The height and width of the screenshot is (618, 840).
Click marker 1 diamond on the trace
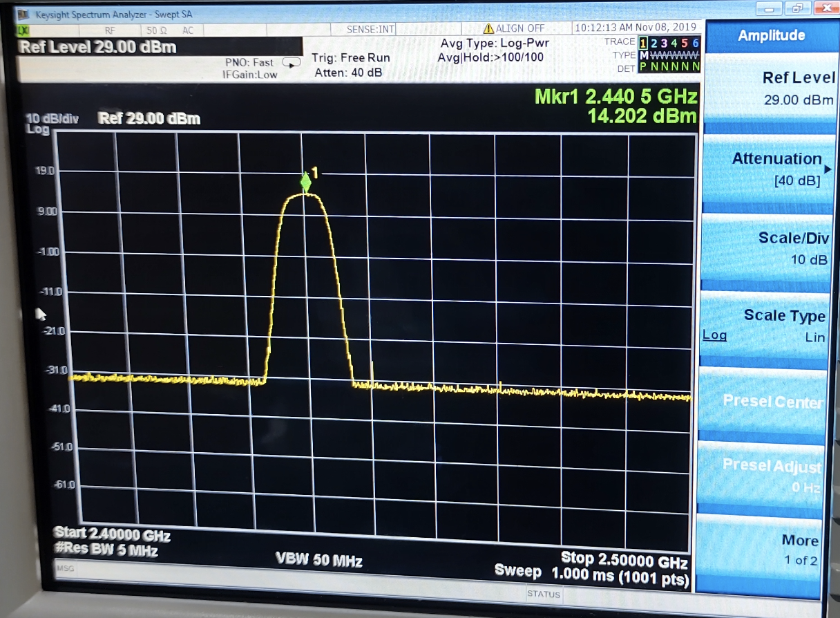pyautogui.click(x=305, y=182)
